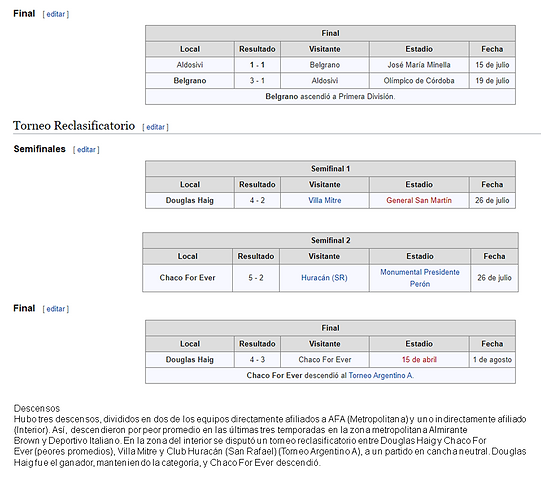
Task: Open the Huracán (SR) link
Action: pos(324,278)
